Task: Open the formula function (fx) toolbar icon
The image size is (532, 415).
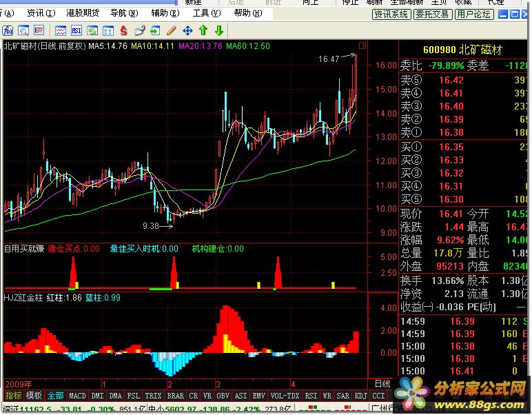Action: 8,31
